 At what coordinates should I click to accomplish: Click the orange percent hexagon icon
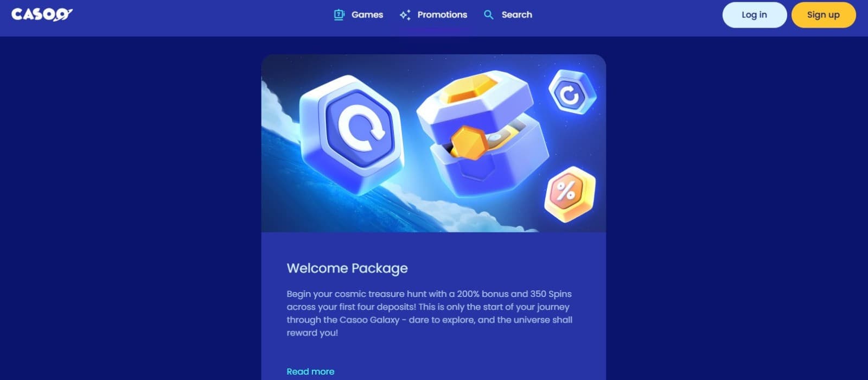click(570, 194)
